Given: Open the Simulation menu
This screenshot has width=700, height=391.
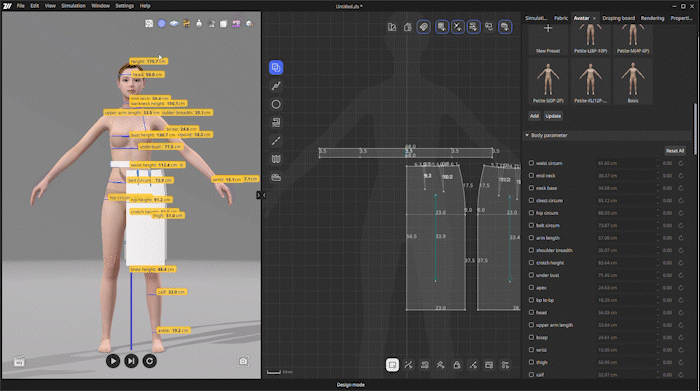Looking at the screenshot, I should coord(73,6).
